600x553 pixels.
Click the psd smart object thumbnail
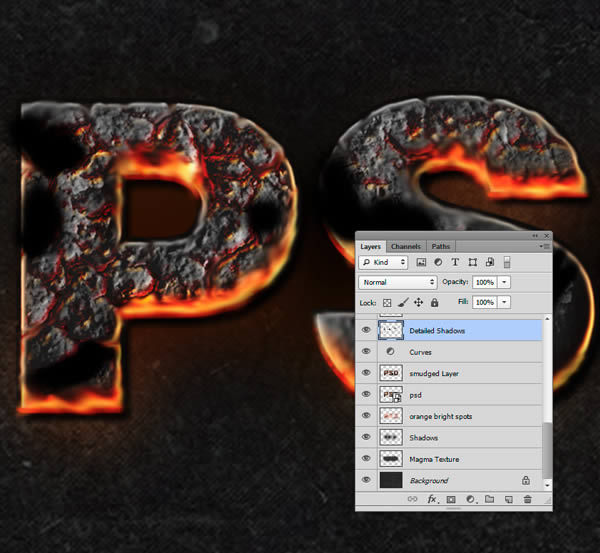tap(391, 394)
